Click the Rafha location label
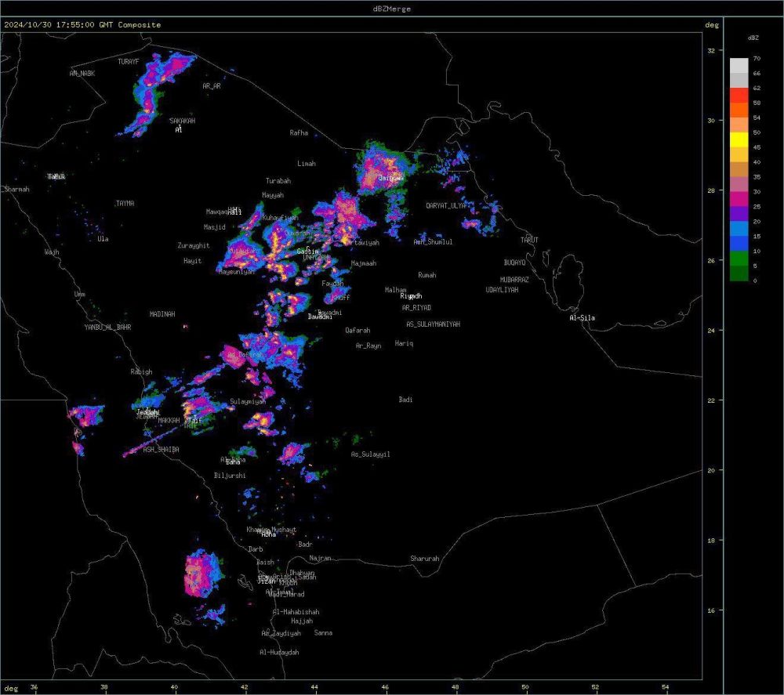The width and height of the screenshot is (784, 695). [299, 133]
